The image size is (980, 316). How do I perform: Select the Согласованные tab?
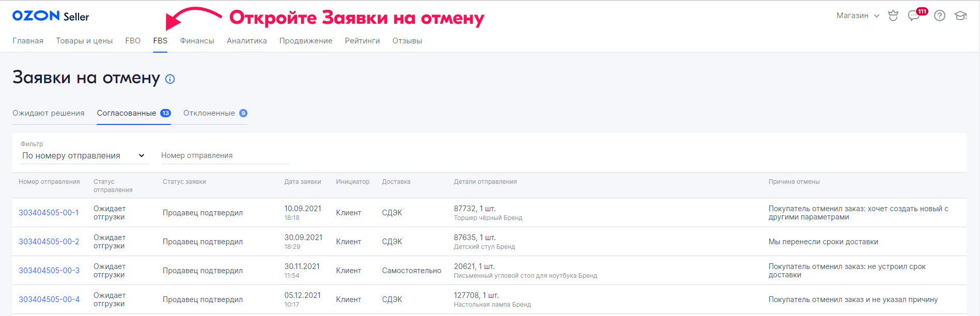[x=127, y=113]
